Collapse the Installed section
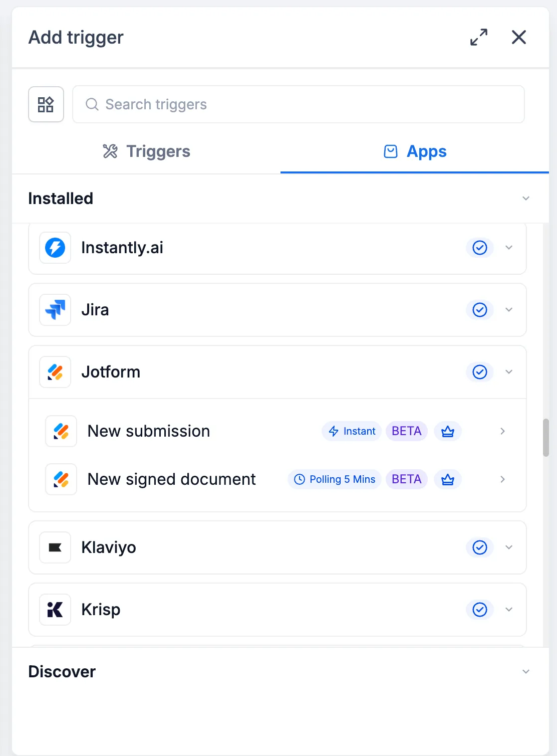The height and width of the screenshot is (756, 557). click(x=526, y=199)
